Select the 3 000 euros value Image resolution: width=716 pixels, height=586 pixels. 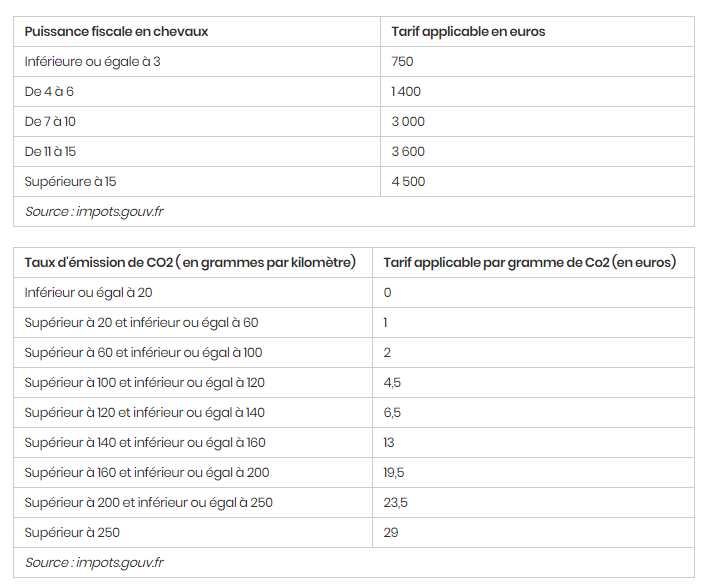point(408,121)
